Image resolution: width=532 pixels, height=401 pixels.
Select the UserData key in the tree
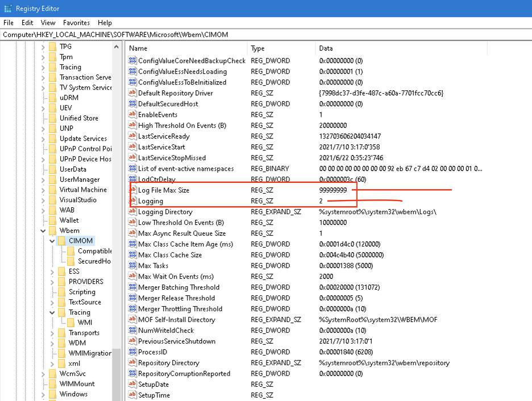(x=73, y=169)
